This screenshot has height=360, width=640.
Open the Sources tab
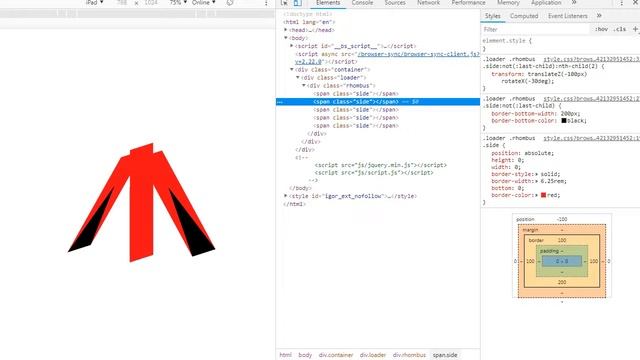click(x=395, y=3)
